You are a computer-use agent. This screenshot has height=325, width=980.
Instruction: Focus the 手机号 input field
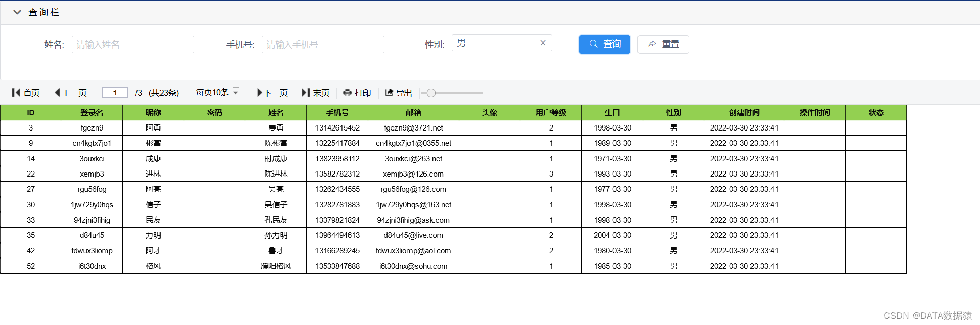(323, 45)
